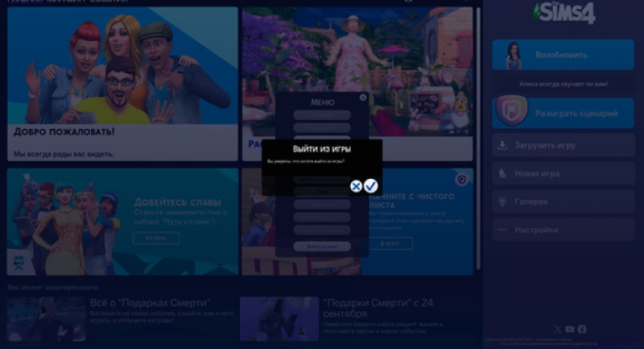Confirm exit with the checkmark icon

370,186
